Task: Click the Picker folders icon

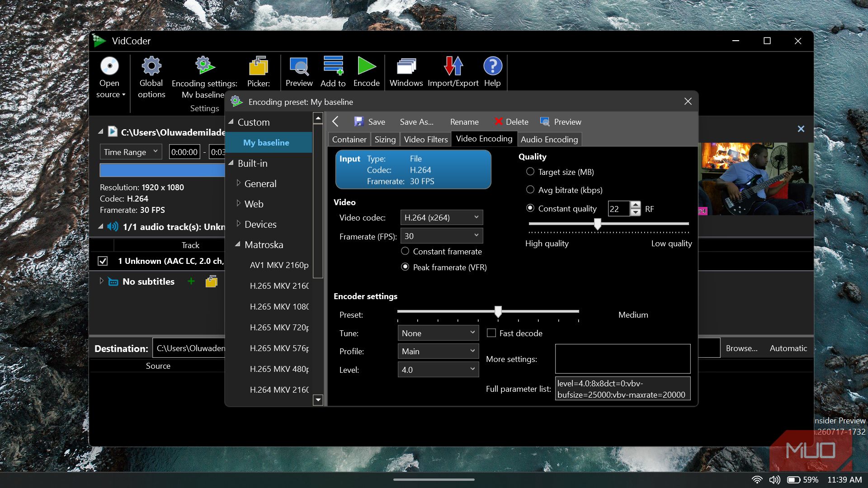Action: 259,66
